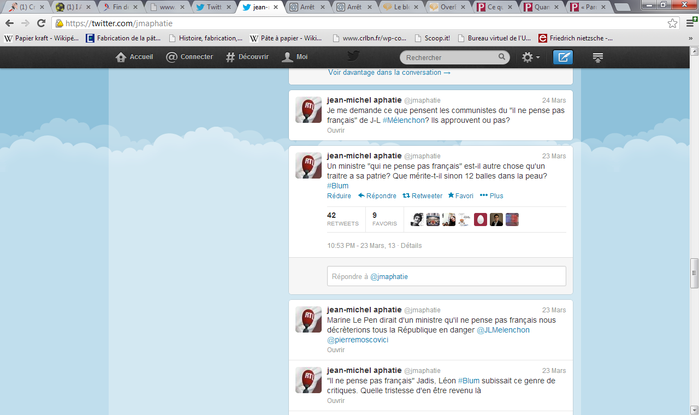Click the @JLMelenchon mention
Image resolution: width=699 pixels, height=415 pixels.
coord(503,330)
